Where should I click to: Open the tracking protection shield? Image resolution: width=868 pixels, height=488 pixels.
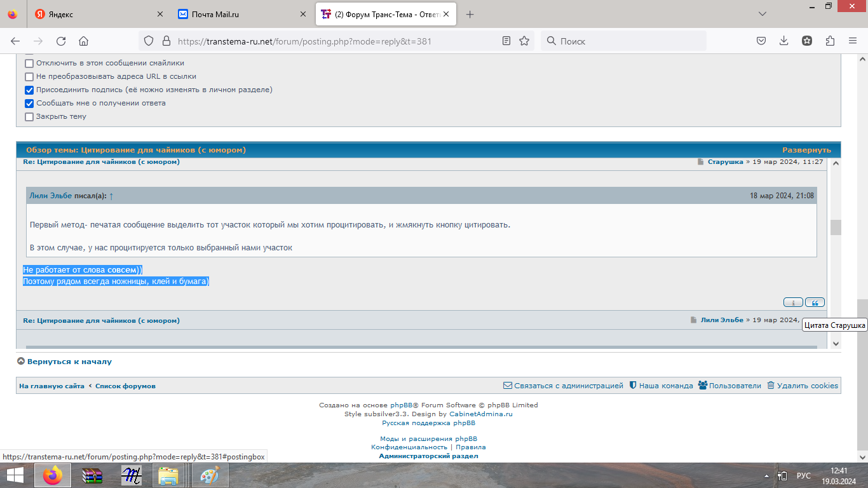[149, 41]
